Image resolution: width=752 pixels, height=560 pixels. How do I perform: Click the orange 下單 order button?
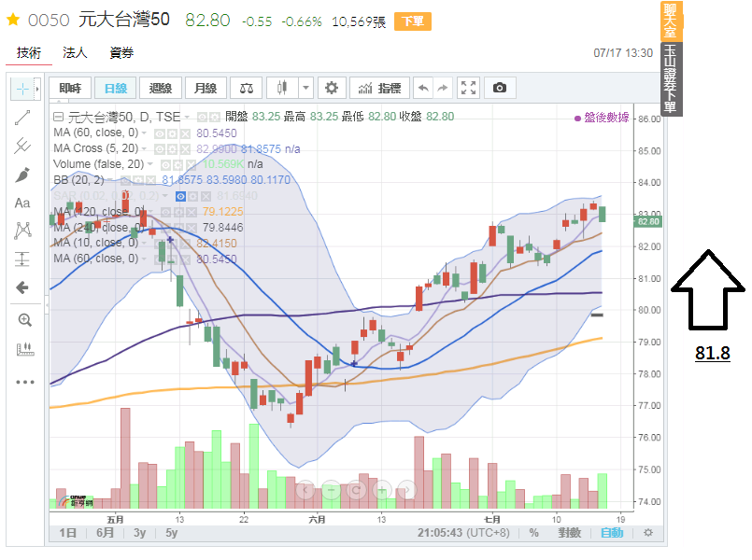tap(413, 21)
